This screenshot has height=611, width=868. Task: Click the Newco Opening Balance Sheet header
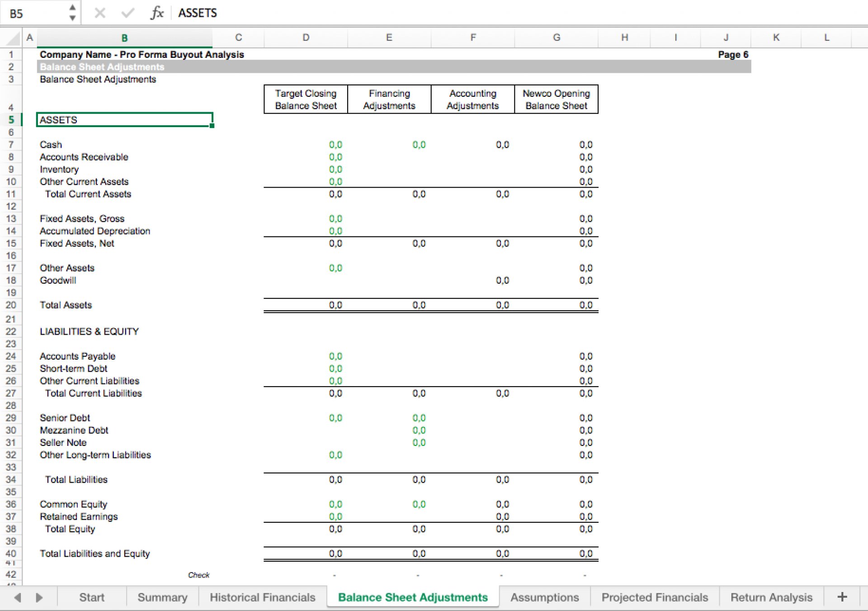tap(556, 99)
